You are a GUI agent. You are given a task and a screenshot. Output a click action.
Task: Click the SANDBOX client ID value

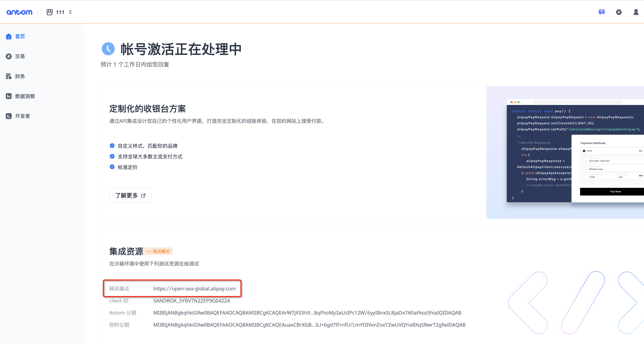[191, 301]
